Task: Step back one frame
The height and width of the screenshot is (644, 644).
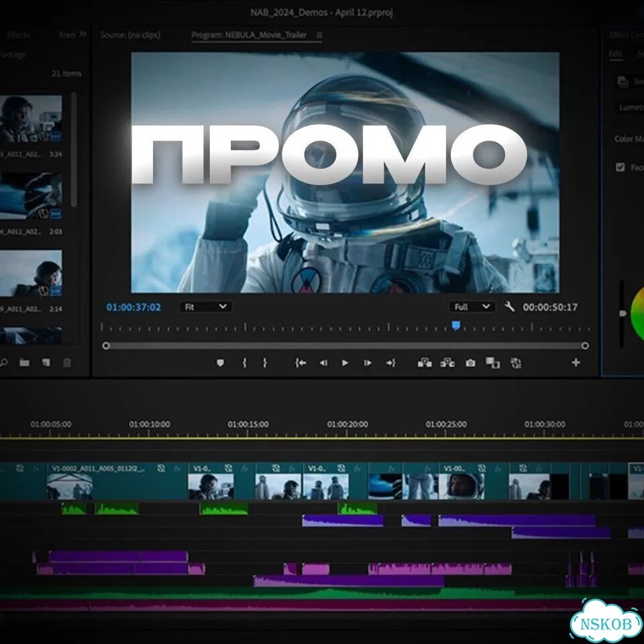Action: click(323, 363)
